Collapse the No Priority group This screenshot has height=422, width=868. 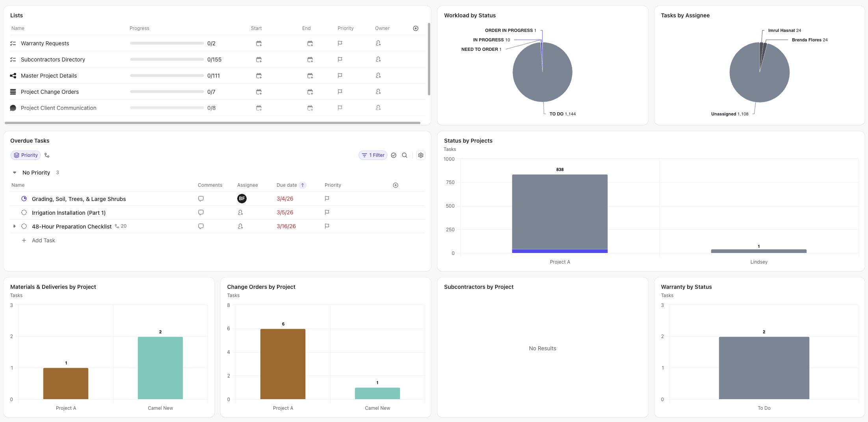(x=15, y=173)
